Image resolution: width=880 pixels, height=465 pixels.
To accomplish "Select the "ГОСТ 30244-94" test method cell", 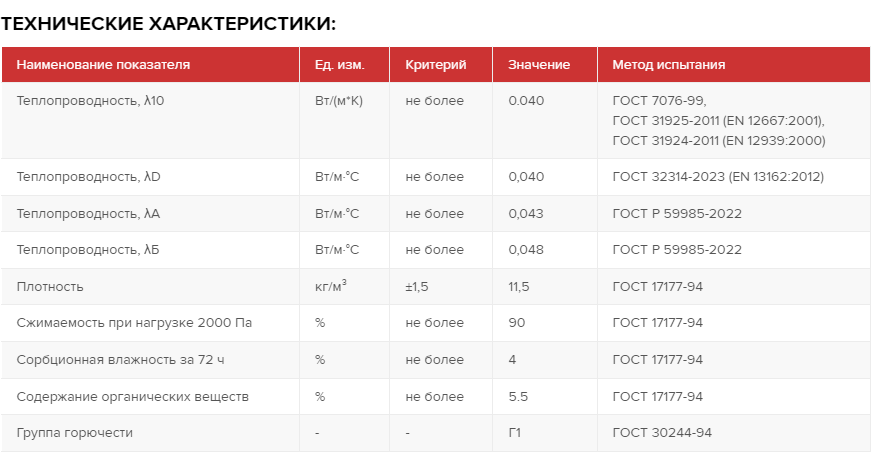I will click(x=661, y=433).
